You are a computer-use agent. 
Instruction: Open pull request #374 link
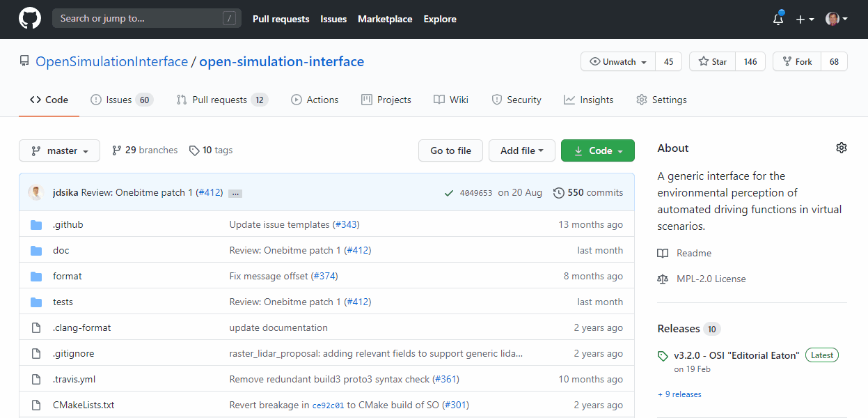click(x=324, y=277)
